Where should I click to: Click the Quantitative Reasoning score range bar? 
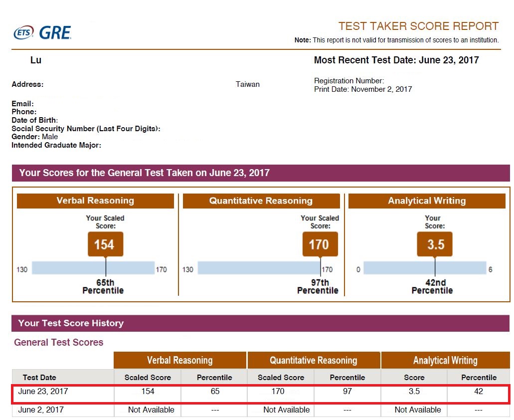pos(259,268)
